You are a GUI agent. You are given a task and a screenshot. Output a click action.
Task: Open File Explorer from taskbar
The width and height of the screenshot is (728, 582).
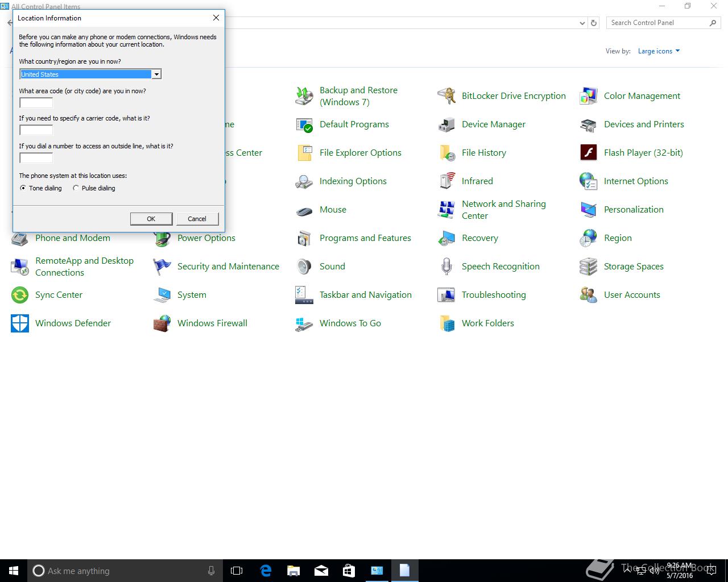[293, 571]
